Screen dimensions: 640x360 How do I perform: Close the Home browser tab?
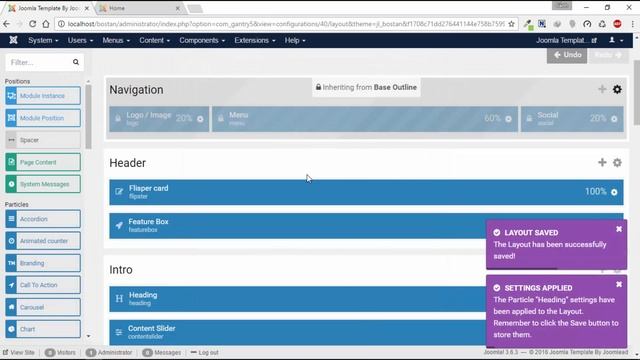(178, 8)
